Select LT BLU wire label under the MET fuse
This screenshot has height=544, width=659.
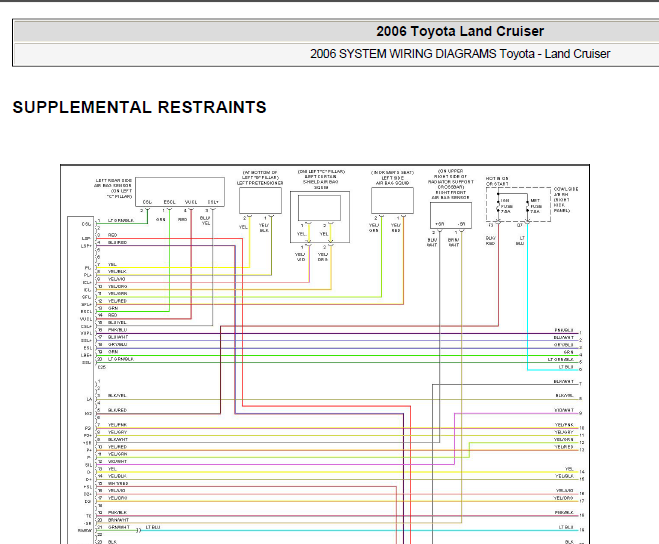point(520,240)
